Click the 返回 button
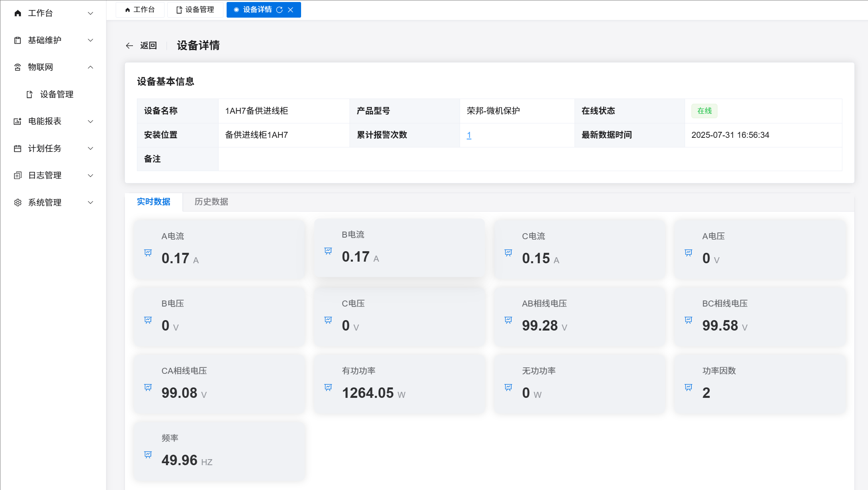This screenshot has width=868, height=490. click(148, 46)
